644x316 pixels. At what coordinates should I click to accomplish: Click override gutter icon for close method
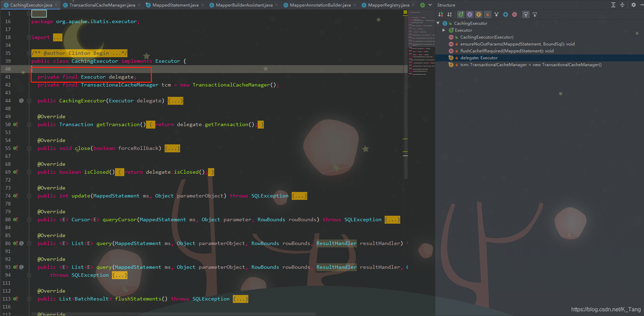point(15,148)
